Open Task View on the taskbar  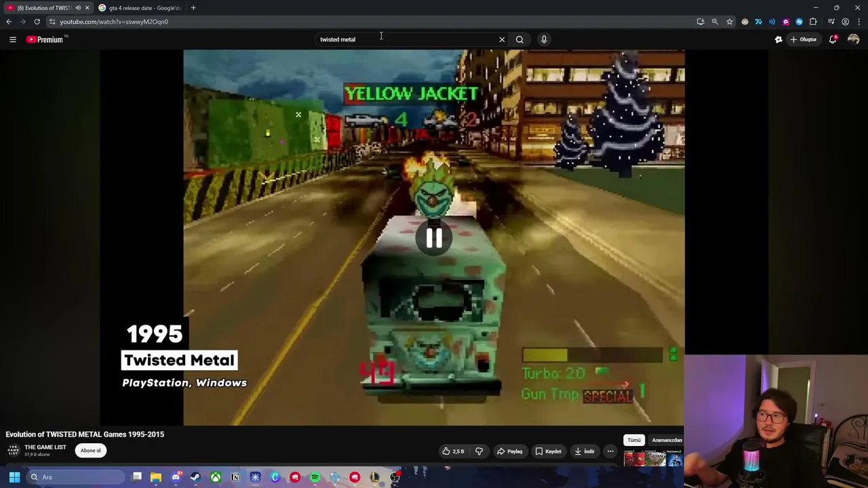pos(137,477)
